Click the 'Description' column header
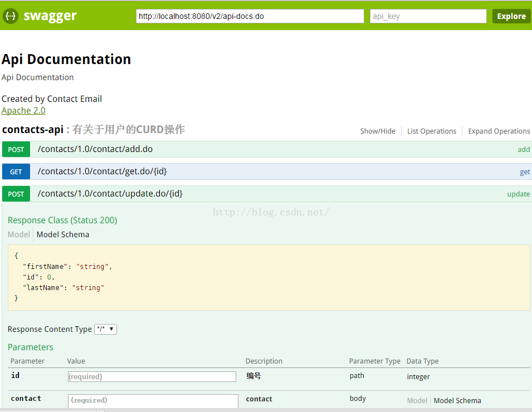The image size is (532, 412). click(x=264, y=361)
